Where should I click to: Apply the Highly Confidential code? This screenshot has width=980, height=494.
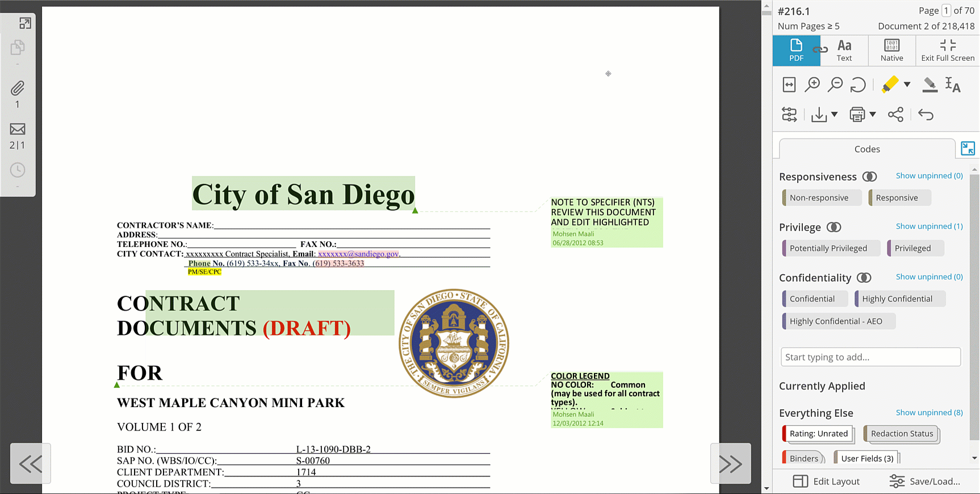(900, 299)
